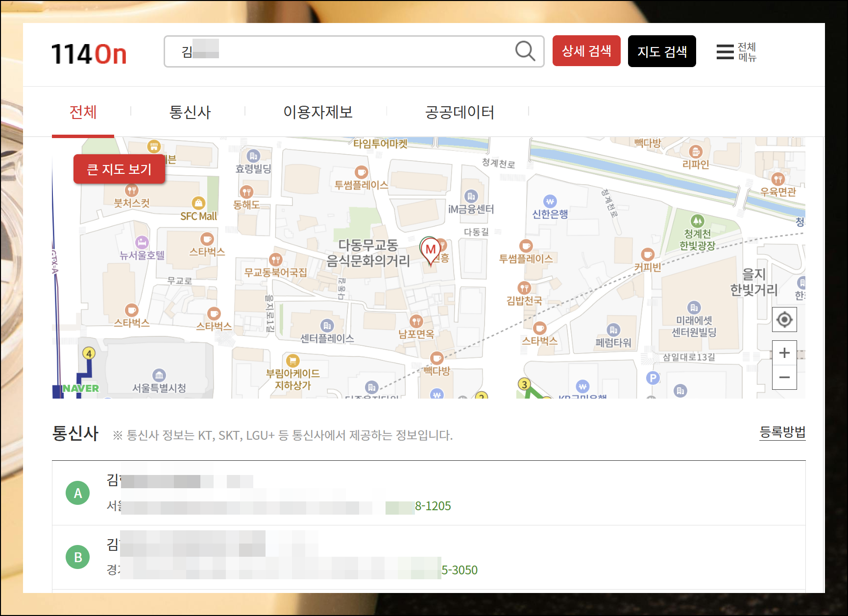Click the 서울특별시청 city hall pin

click(x=159, y=376)
